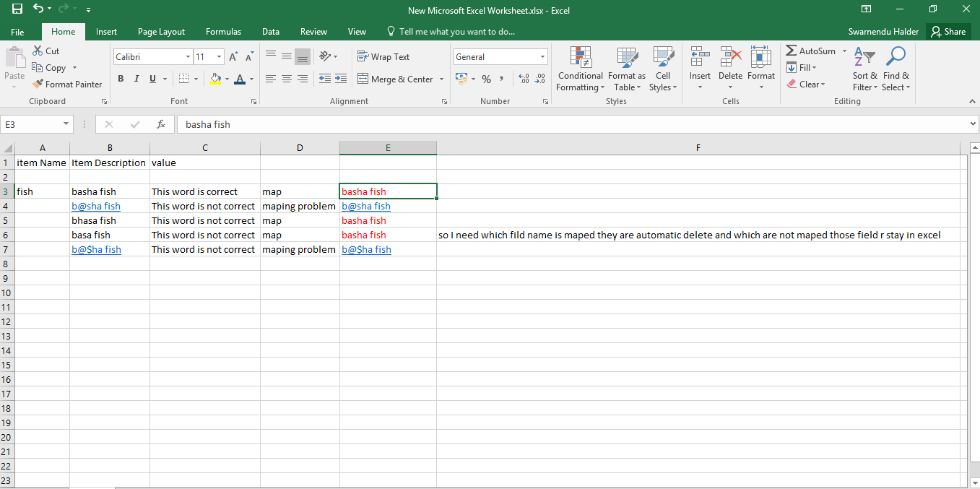Open the Name Box dropdown arrow
This screenshot has height=489, width=980.
pos(66,124)
